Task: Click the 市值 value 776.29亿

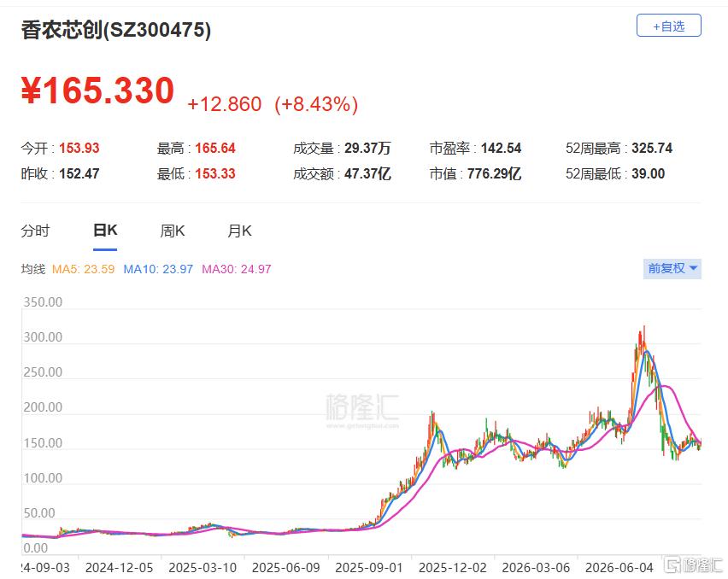Action: tap(495, 173)
